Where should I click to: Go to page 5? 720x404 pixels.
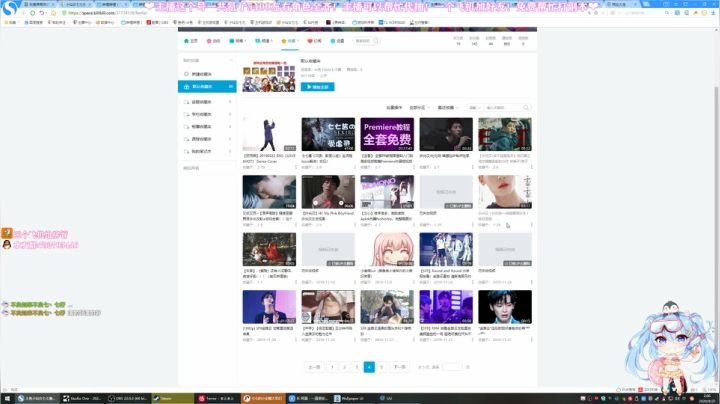382,367
